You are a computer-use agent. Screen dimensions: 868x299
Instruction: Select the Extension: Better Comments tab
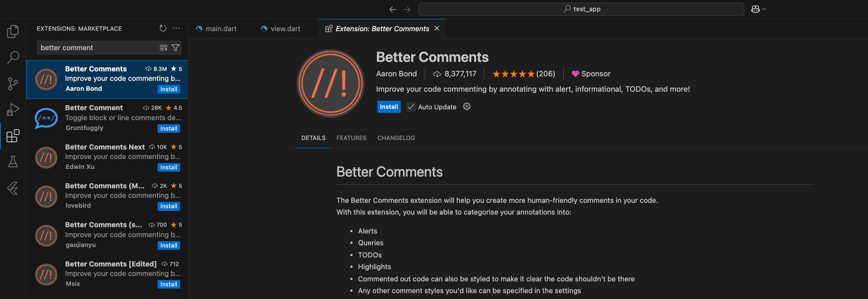pos(382,28)
